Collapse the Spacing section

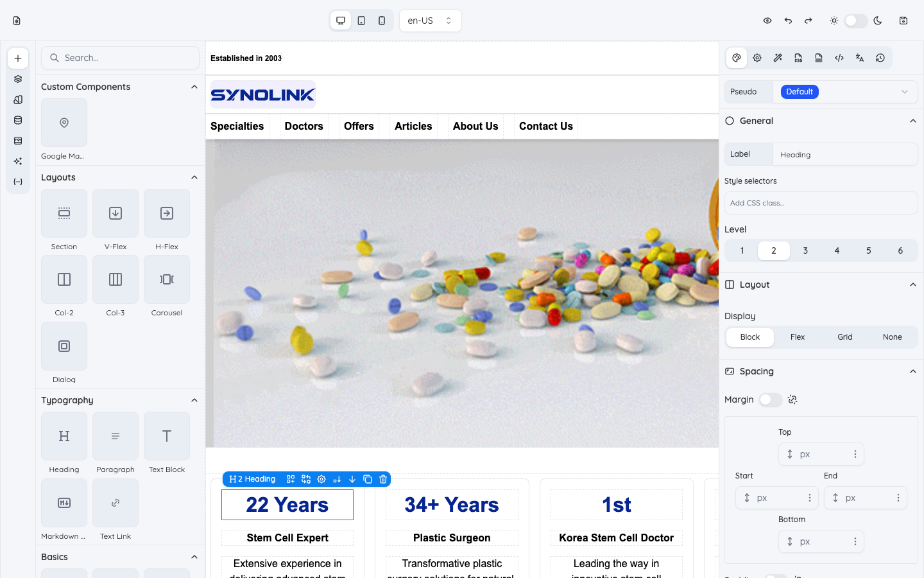click(x=913, y=371)
